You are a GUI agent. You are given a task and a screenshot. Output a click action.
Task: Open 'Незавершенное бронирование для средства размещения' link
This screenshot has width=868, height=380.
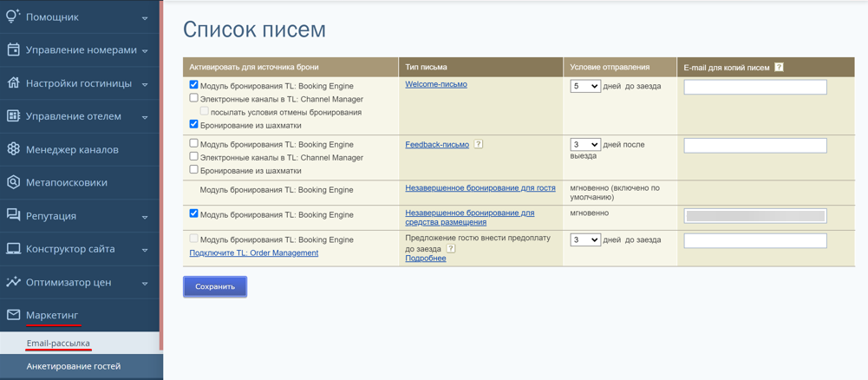(x=469, y=217)
